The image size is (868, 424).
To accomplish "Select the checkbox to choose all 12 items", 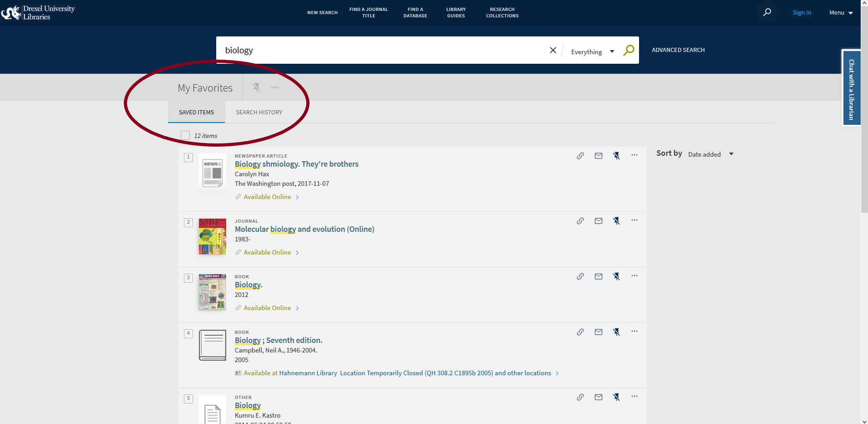I will (185, 135).
